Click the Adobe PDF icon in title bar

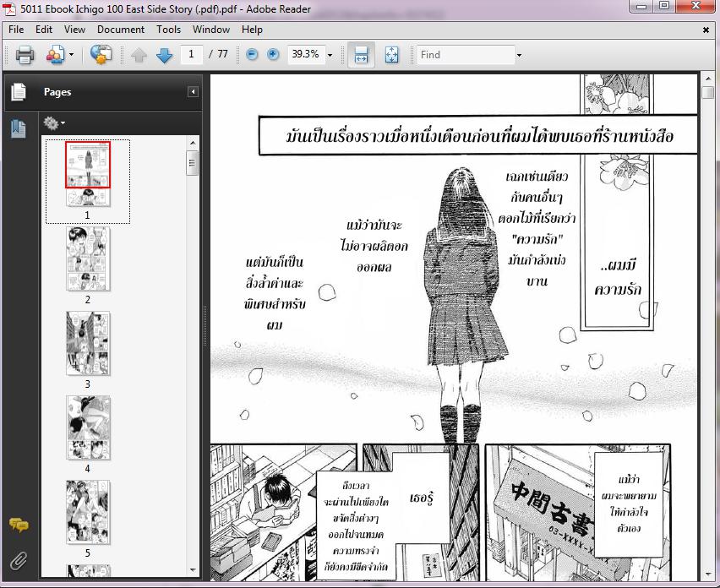coord(9,9)
